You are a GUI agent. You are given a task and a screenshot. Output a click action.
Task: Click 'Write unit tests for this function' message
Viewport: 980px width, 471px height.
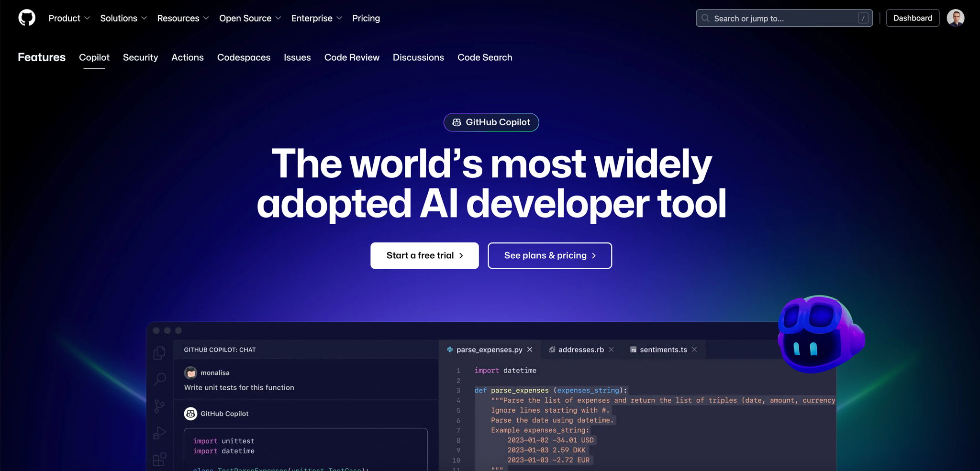[239, 387]
